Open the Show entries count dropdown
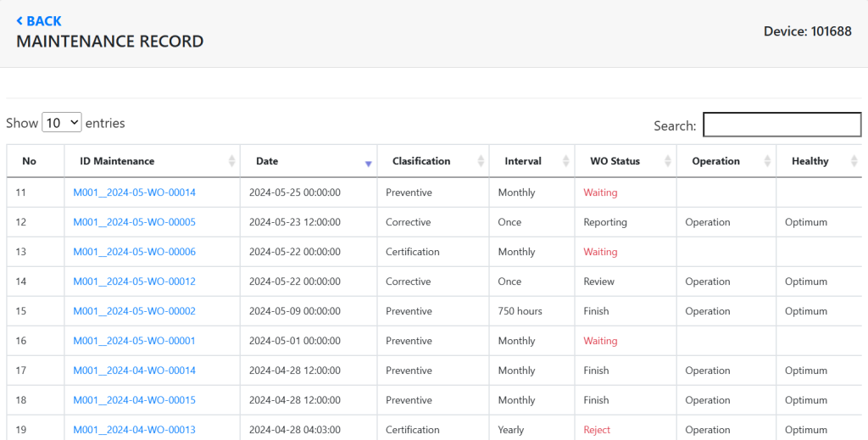The image size is (868, 440). click(x=62, y=123)
